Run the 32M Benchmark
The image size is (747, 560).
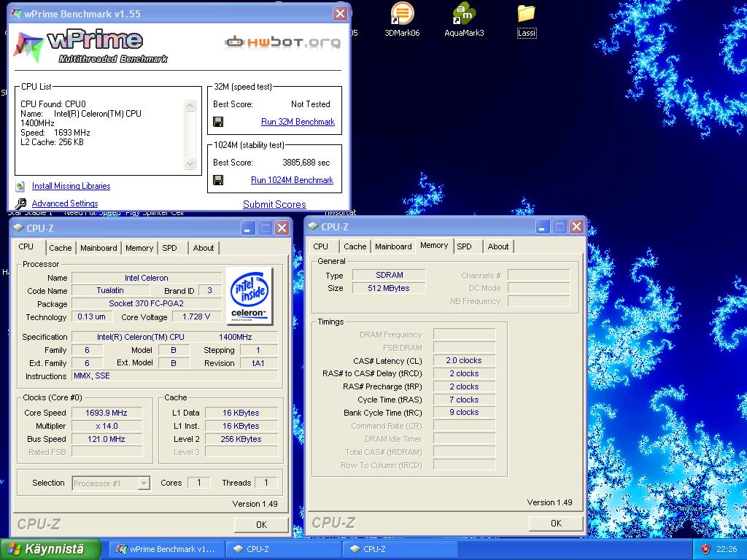(x=298, y=122)
